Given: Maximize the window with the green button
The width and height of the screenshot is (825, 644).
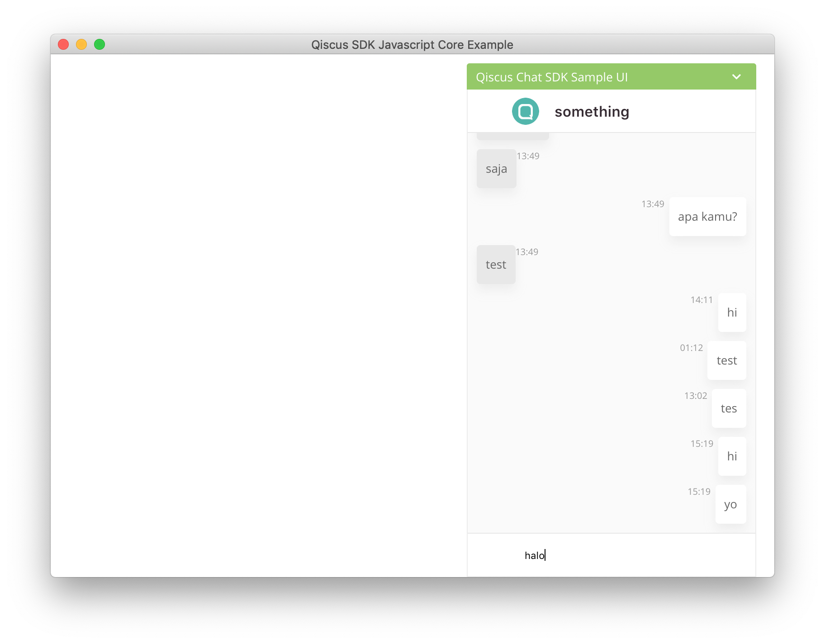Looking at the screenshot, I should pos(100,44).
